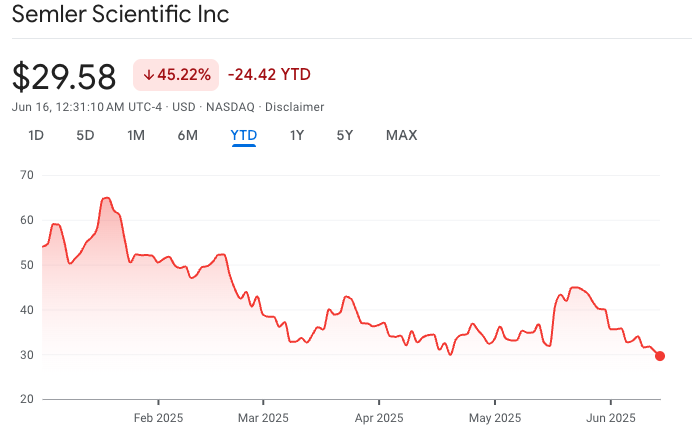Screen dimensions: 692x443
Task: Click the Feb 2025 axis label
Action: 159,418
